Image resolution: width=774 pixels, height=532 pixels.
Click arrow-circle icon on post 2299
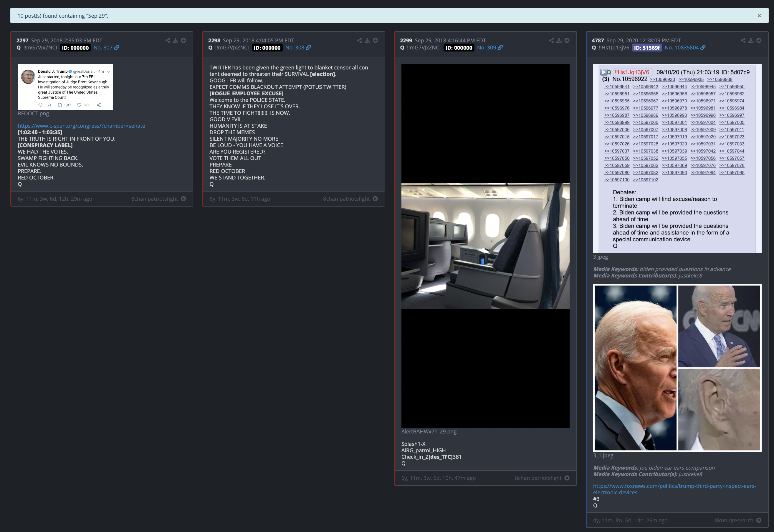[x=567, y=40]
